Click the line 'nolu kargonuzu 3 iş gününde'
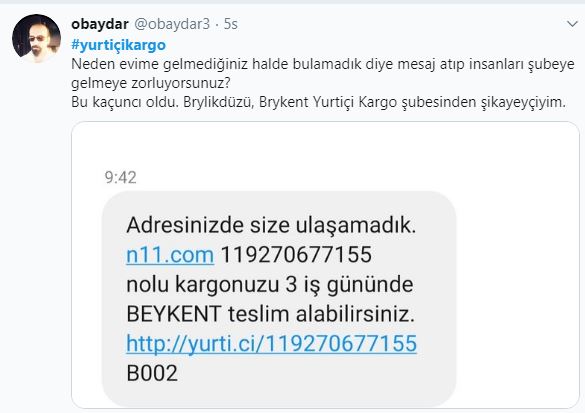Screen dimensions: 585x413 click(270, 285)
